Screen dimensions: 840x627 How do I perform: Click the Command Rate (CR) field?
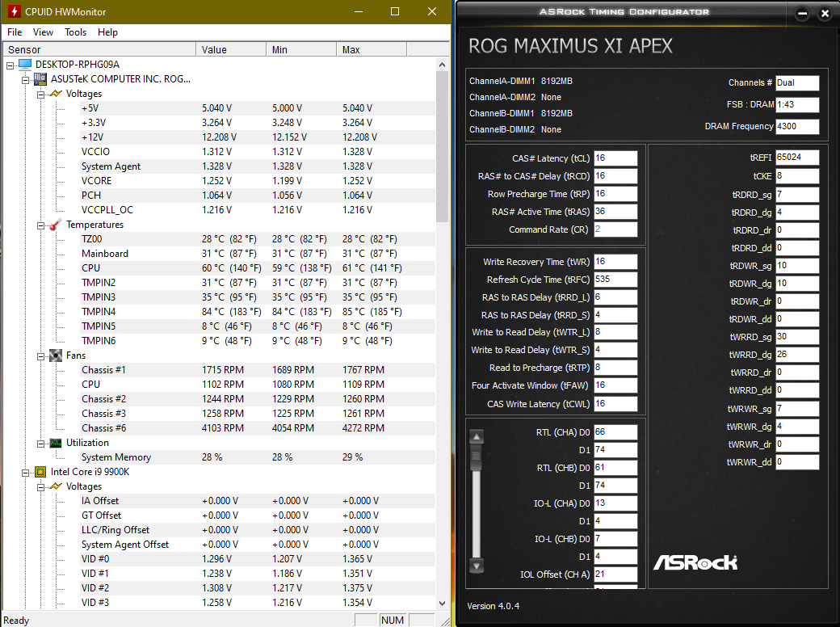click(615, 229)
